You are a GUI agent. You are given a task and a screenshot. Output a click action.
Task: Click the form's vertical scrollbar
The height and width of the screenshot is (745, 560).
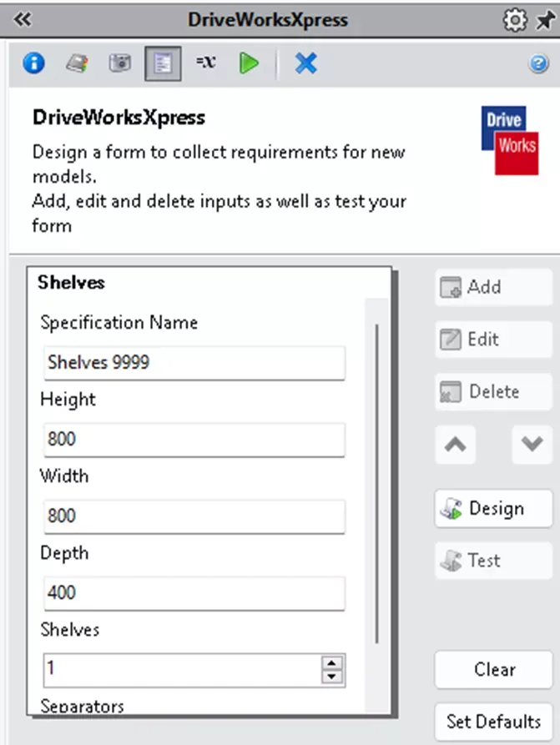[377, 483]
